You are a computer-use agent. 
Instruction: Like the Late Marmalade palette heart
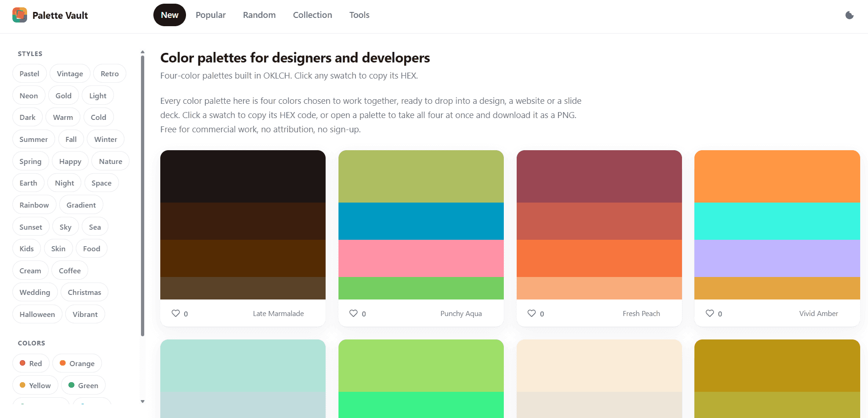pyautogui.click(x=175, y=313)
